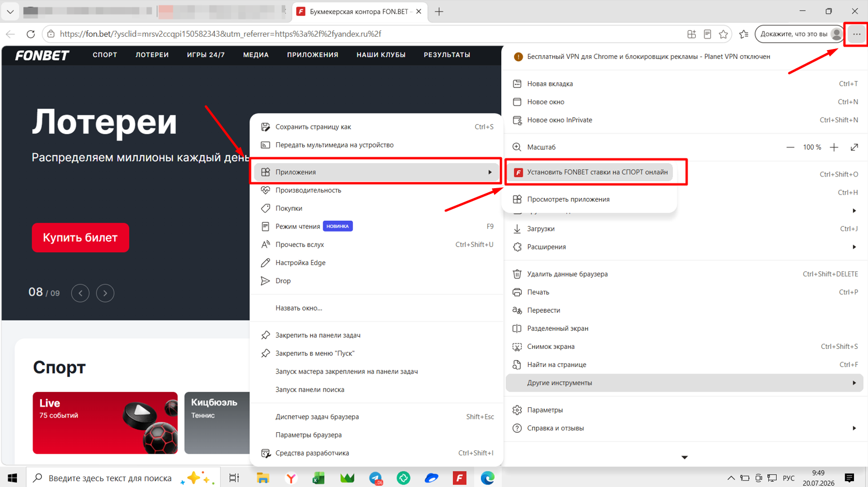
Task: Add page to favorites star icon
Action: [x=723, y=34]
